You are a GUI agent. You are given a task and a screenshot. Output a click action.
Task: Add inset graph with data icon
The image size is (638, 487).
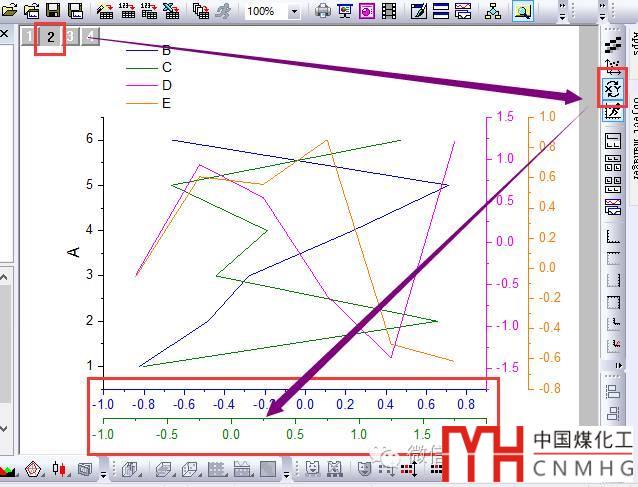click(x=613, y=346)
